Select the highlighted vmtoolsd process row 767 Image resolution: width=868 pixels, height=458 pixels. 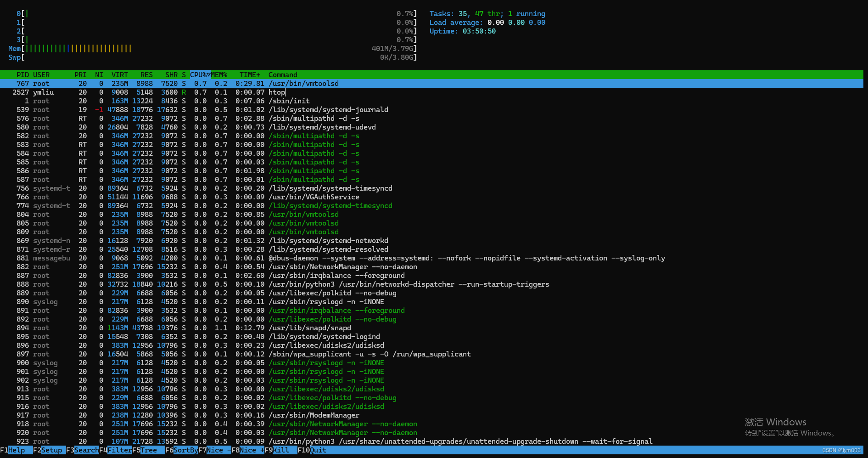tap(431, 84)
